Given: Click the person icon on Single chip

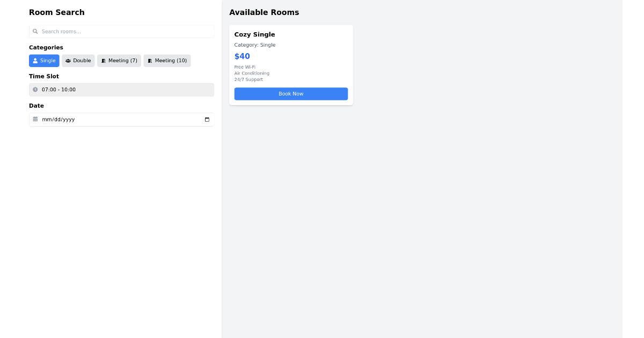Looking at the screenshot, I should [x=34, y=61].
